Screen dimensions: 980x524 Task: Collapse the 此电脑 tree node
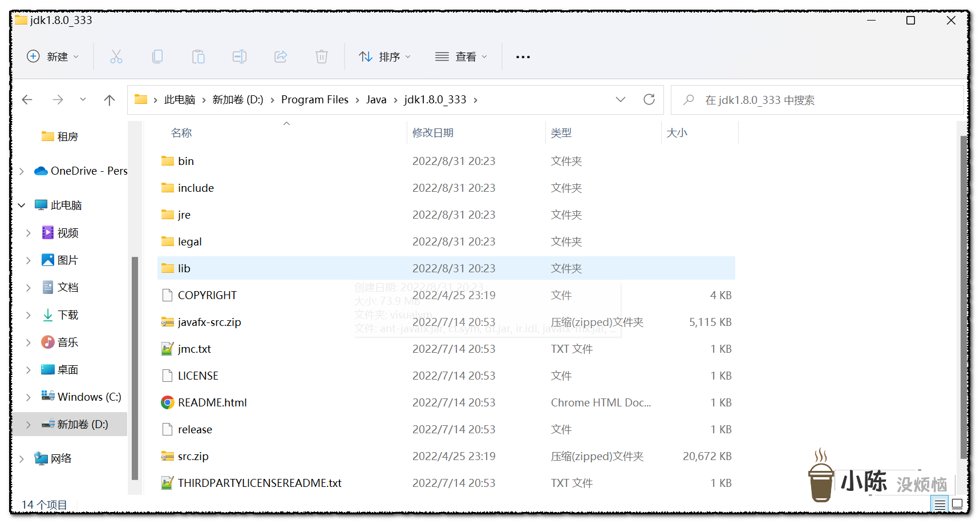pyautogui.click(x=22, y=205)
